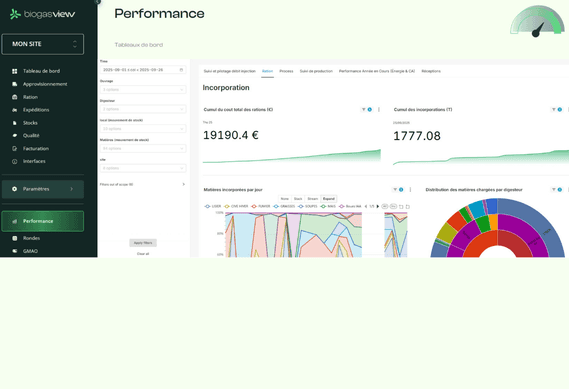The width and height of the screenshot is (569, 389).
Task: Open kebab menu on Cumul du cout total card
Action: [x=379, y=110]
